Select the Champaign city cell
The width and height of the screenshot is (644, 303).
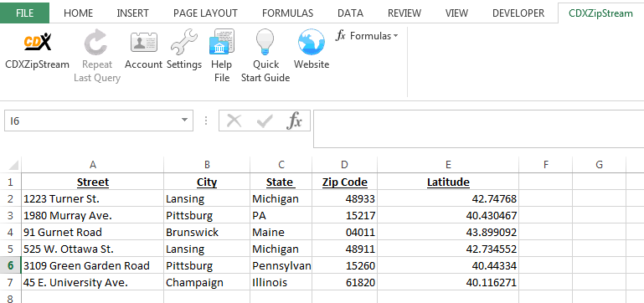[207, 282]
